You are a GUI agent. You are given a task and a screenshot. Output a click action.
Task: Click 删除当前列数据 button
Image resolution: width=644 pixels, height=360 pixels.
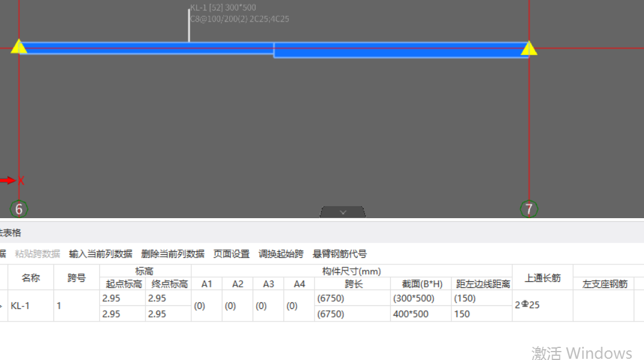coord(173,254)
